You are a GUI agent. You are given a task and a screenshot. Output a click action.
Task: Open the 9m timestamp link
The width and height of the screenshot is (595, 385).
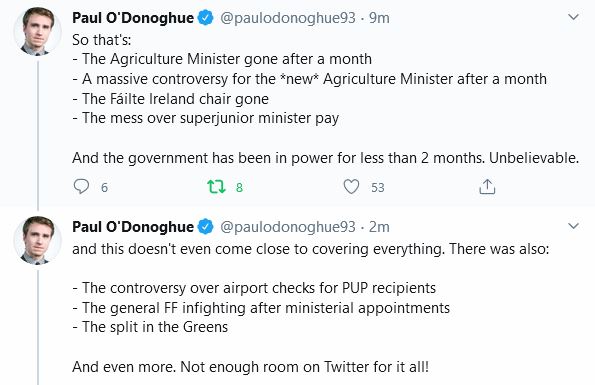coord(379,18)
